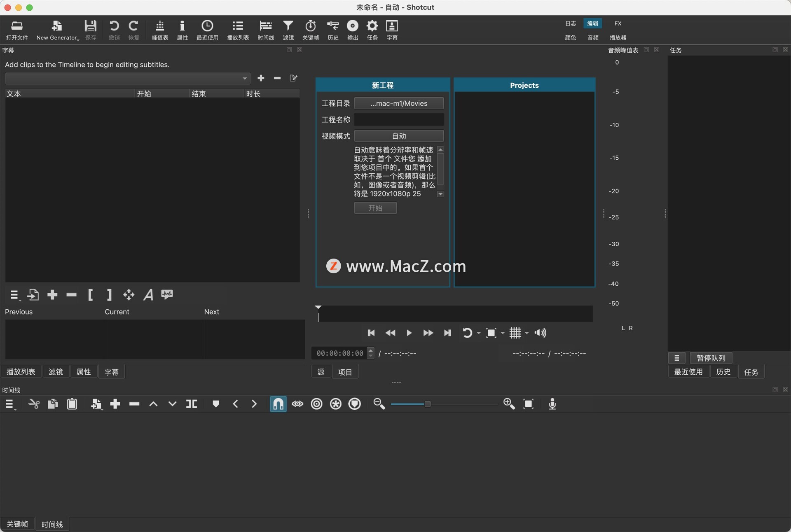
Task: Open the 峰值表 peak meter panel
Action: click(160, 30)
